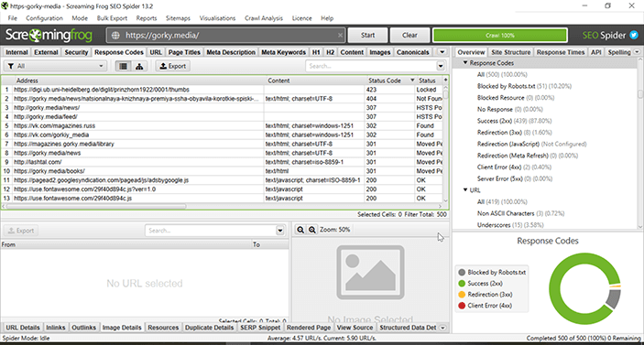Select the https://gorky.media/books/ row
The image size is (644, 345).
(222, 171)
